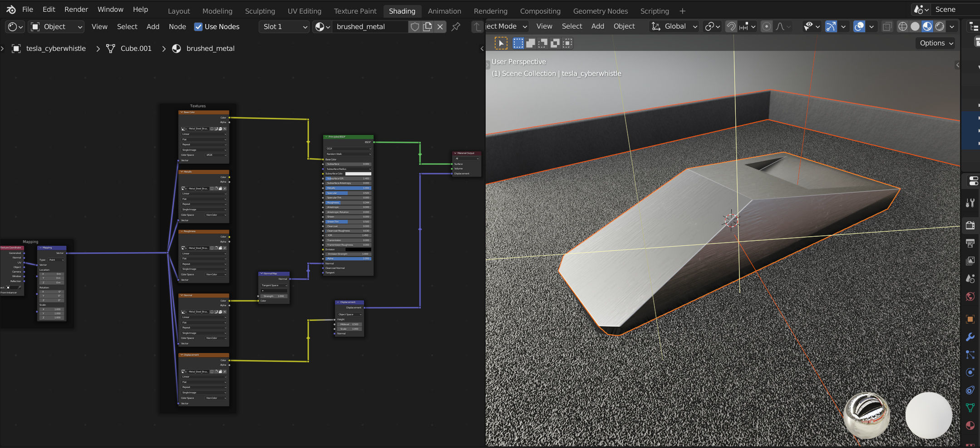Duplicate the brushed_metal material
This screenshot has height=448, width=980.
[428, 27]
